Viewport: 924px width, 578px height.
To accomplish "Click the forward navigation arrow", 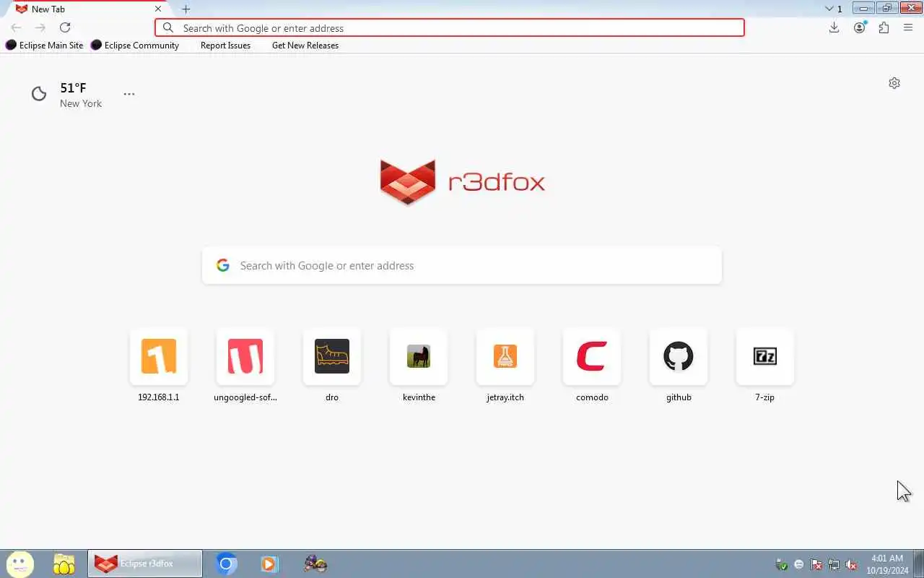I will [40, 27].
